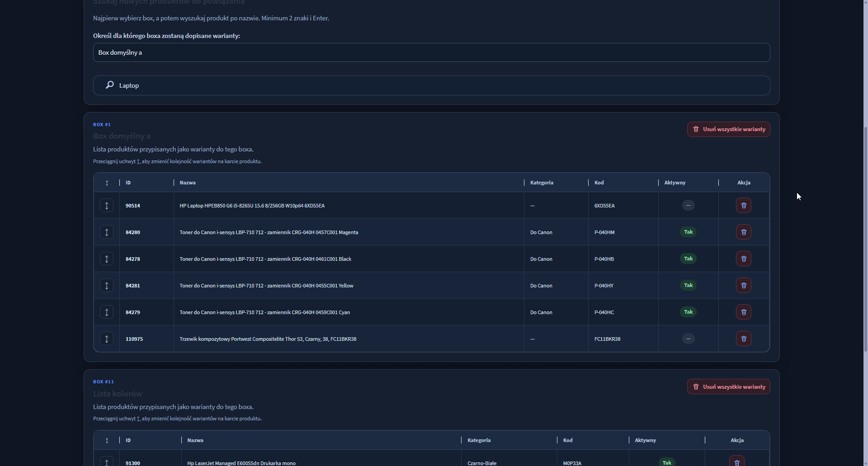The image size is (868, 466).
Task: Click the Nazwa column header in Box #11
Action: (x=195, y=440)
